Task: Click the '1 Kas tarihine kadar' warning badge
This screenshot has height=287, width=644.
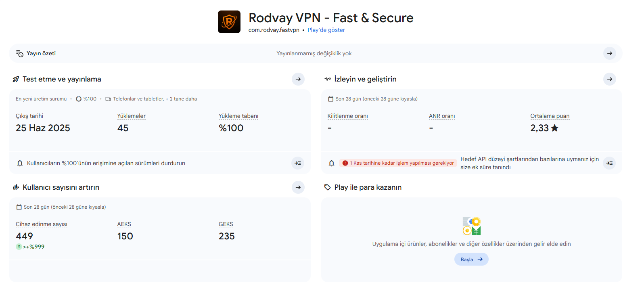Action: (398, 163)
